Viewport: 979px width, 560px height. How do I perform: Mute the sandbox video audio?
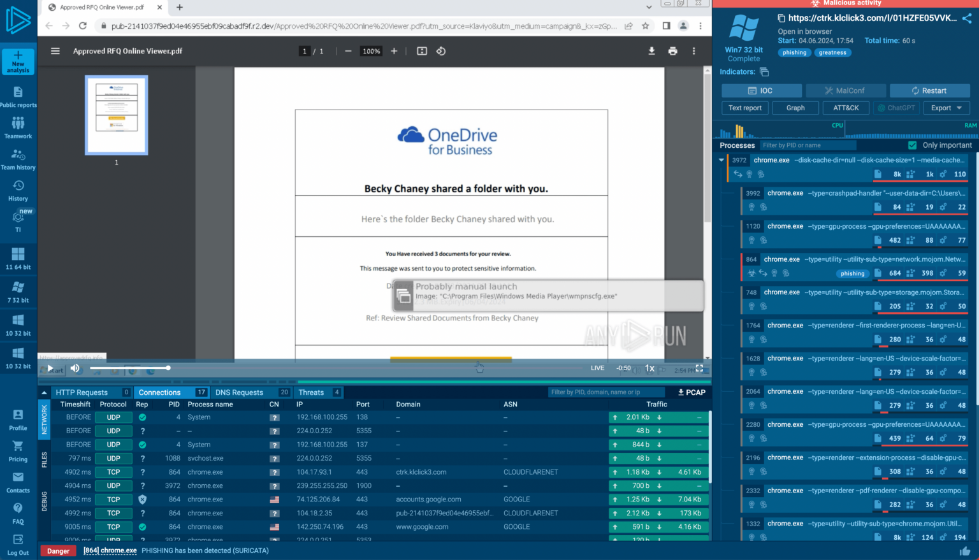[x=75, y=368]
